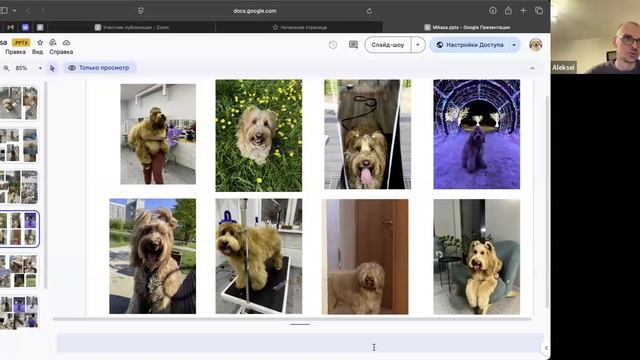
Task: Click the dog among yellow flowers photo
Action: [259, 136]
